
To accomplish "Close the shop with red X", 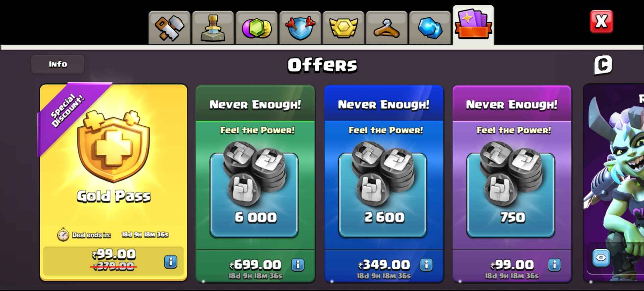I will click(601, 21).
